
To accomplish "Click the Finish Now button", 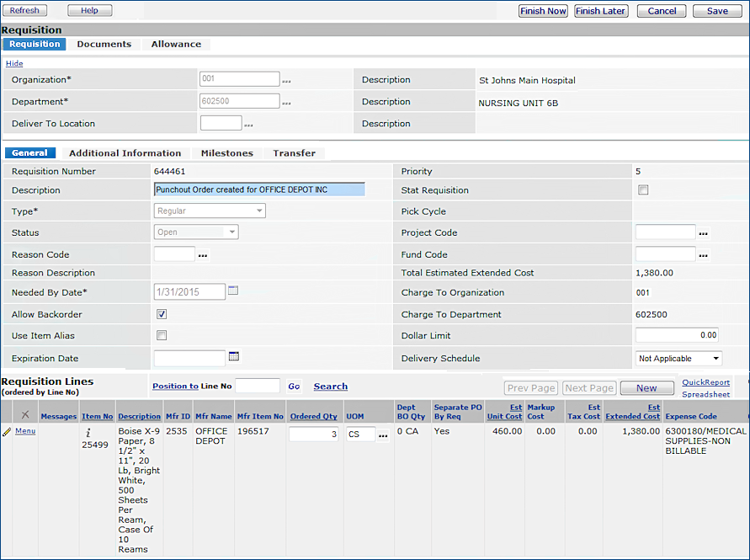I will tap(543, 11).
